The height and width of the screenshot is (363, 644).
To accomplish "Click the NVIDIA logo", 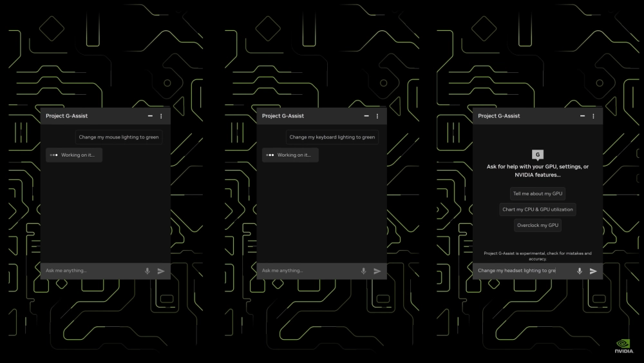I will [624, 346].
